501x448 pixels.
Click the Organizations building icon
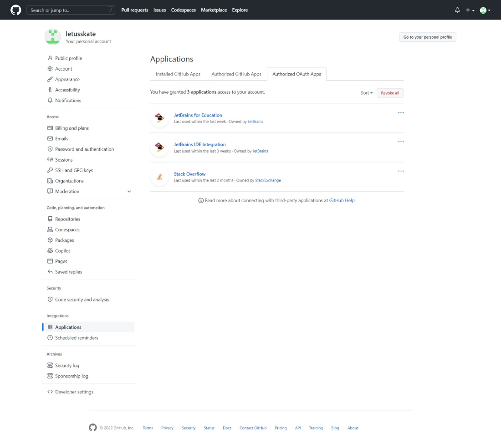pyautogui.click(x=50, y=181)
